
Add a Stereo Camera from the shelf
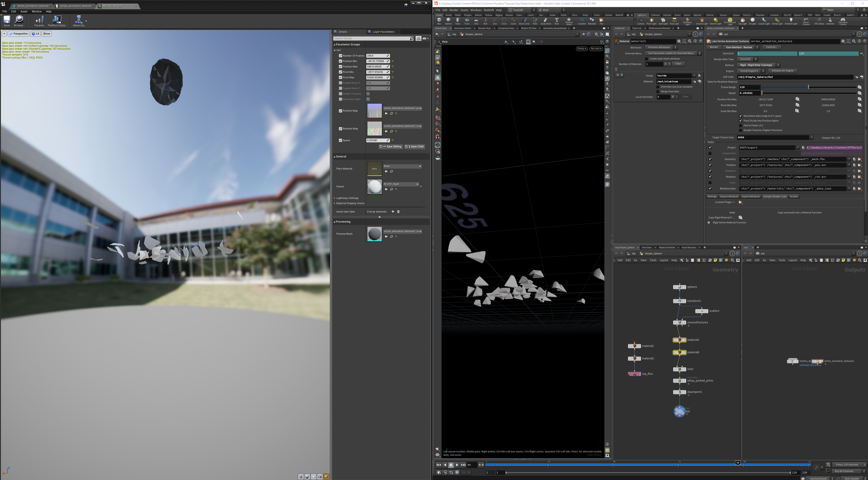coord(806,21)
